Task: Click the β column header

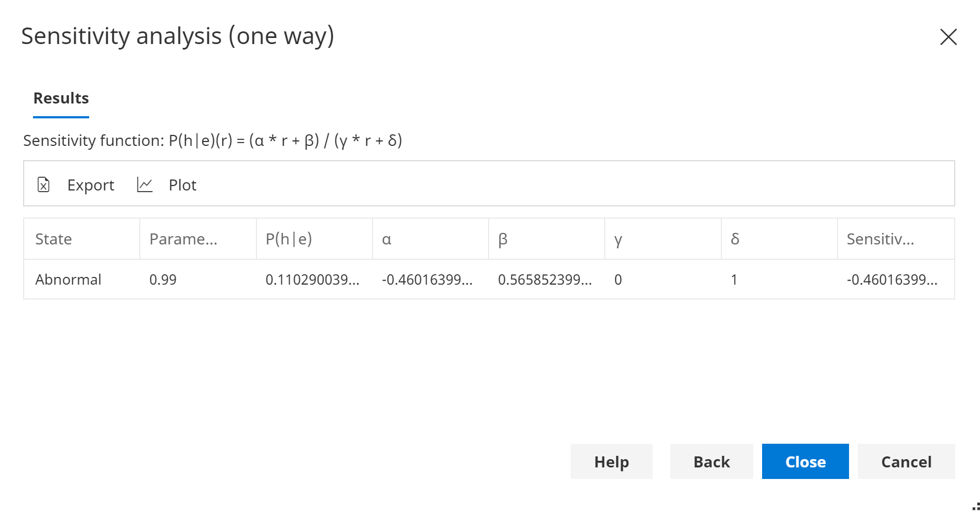Action: click(503, 239)
